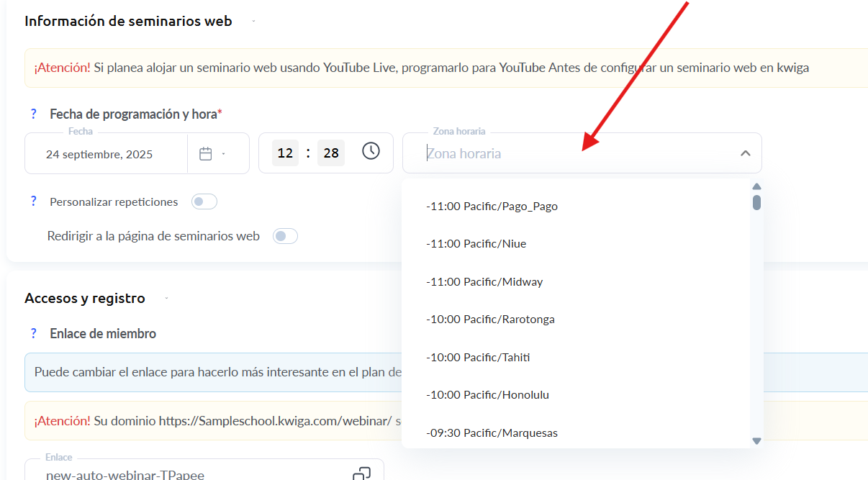Choose -10:00 Pacific/Honolulu from the list
Image resolution: width=868 pixels, height=480 pixels.
(487, 395)
